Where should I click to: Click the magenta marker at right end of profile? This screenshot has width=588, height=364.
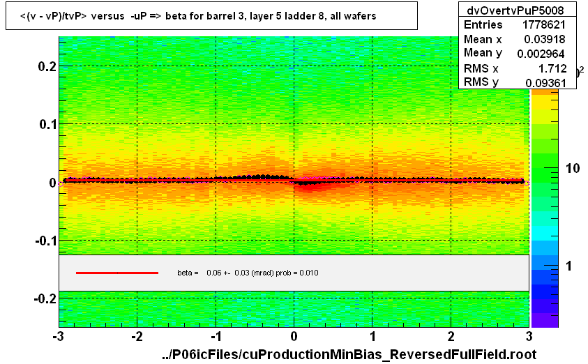coord(527,183)
